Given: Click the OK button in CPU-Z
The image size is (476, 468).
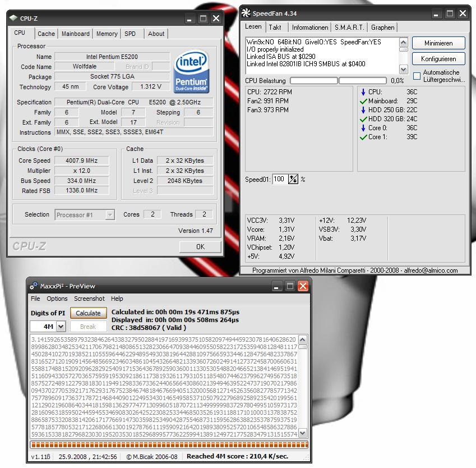Looking at the screenshot, I should click(x=200, y=247).
